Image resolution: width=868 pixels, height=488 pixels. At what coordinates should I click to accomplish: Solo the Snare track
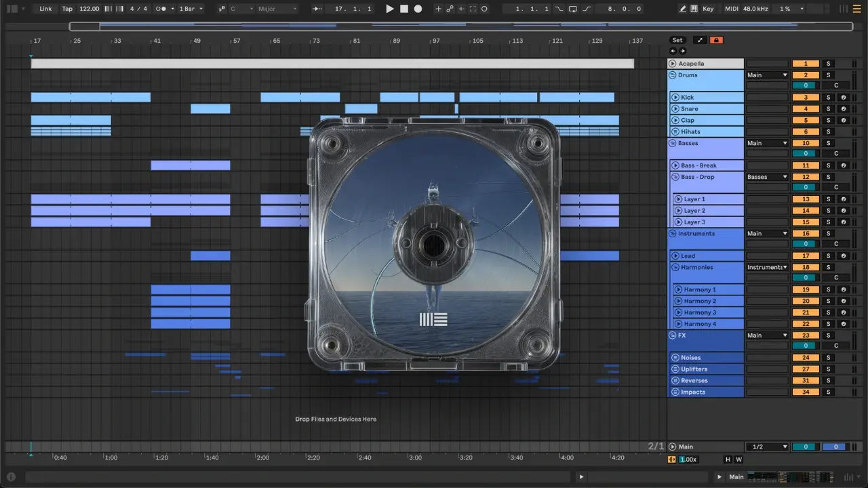(828, 109)
